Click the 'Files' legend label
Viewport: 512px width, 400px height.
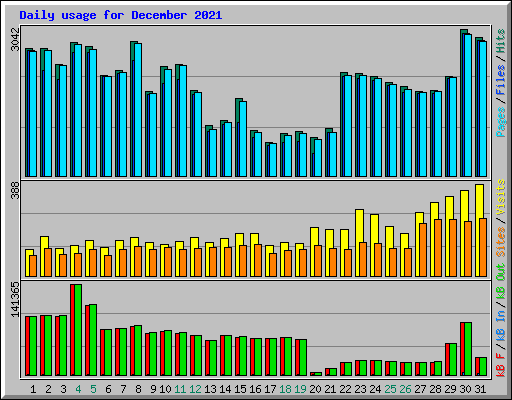[x=501, y=80]
